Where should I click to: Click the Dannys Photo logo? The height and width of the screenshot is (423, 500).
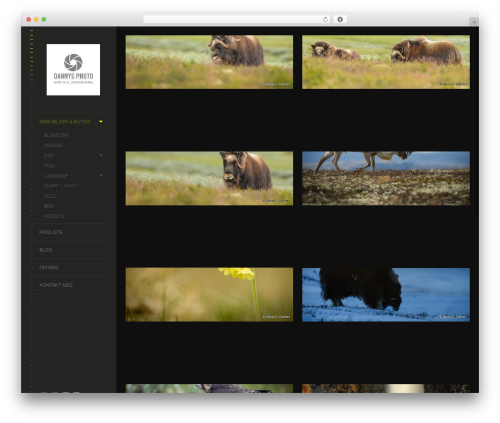coord(73,69)
